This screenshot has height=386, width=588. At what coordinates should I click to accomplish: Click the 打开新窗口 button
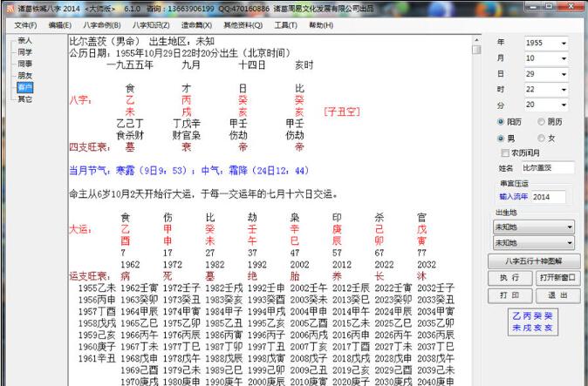coord(557,277)
